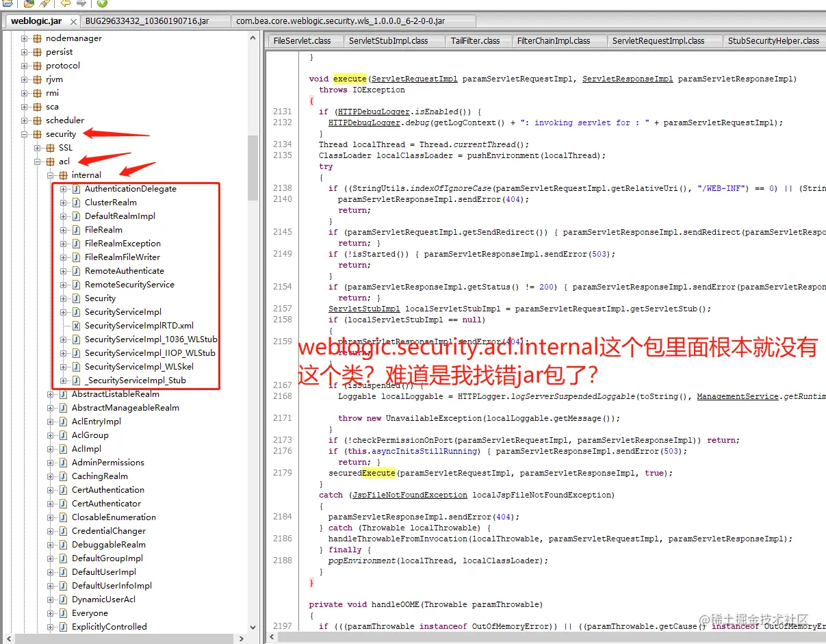The image size is (826, 644).
Task: Select RemoteSecurityService in the tree
Action: tap(129, 285)
